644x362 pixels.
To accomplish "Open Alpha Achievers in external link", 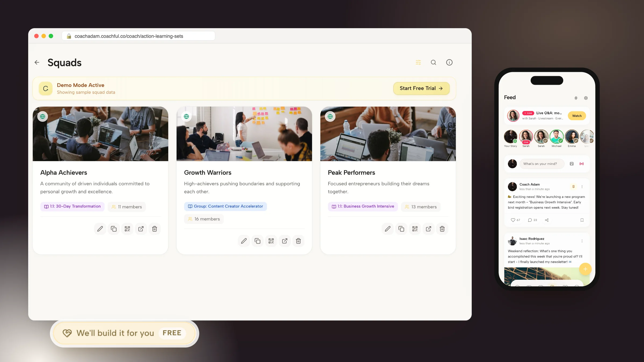I will 141,229.
